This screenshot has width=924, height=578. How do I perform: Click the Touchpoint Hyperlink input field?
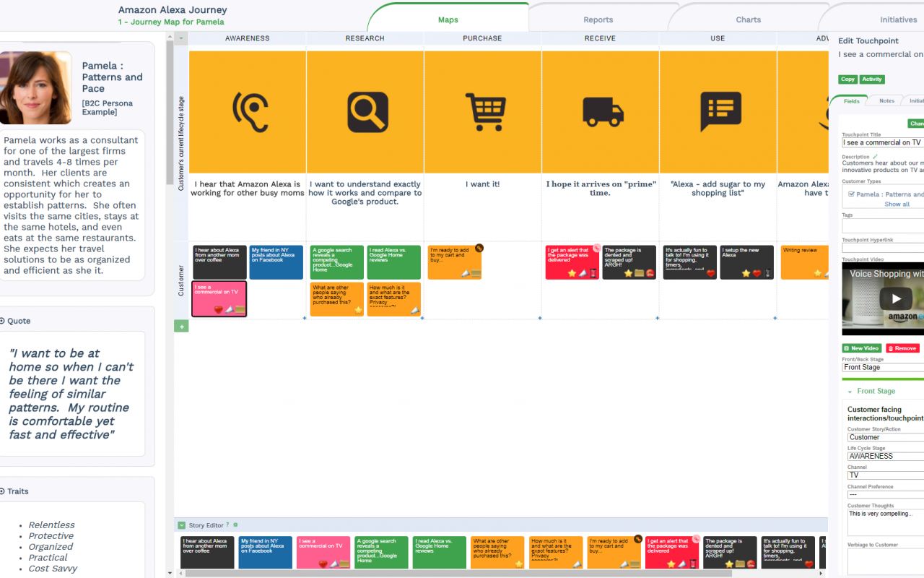point(883,248)
